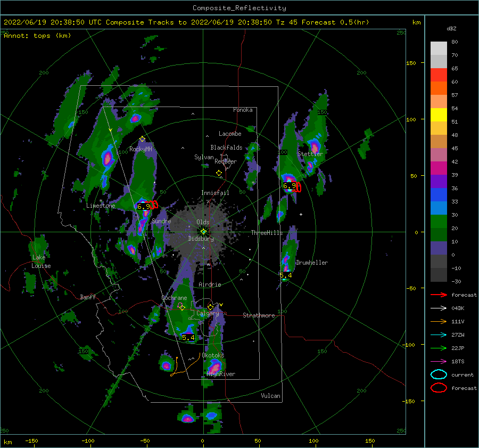Screen dimensions: 479x448
Task: Select the purple 36-39 dBZ color swatch
Action: click(x=439, y=182)
